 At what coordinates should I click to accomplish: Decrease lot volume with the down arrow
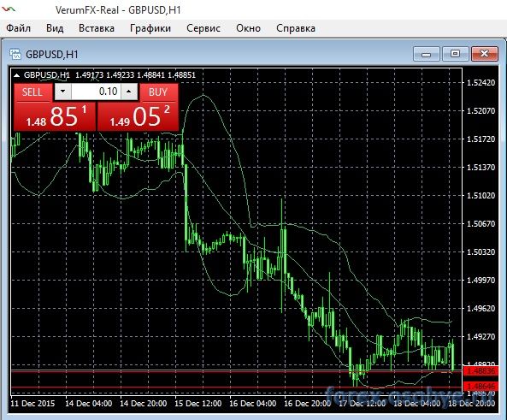point(62,92)
